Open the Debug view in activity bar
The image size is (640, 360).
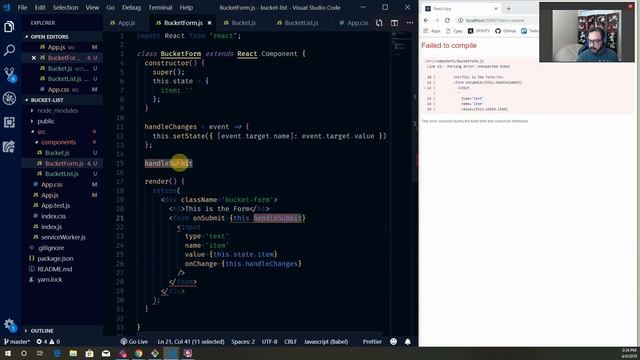pos(9,98)
